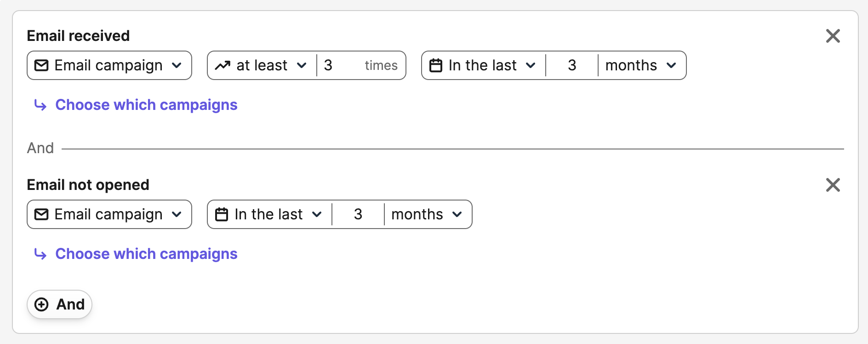The width and height of the screenshot is (868, 344).
Task: Change months unit for Email received
Action: 640,65
